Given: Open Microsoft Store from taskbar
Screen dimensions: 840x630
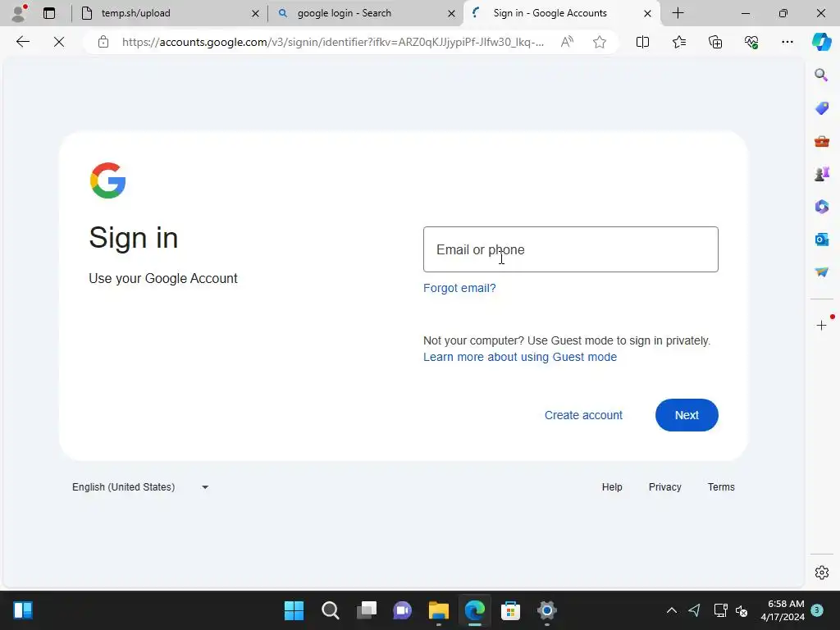Looking at the screenshot, I should click(x=510, y=610).
